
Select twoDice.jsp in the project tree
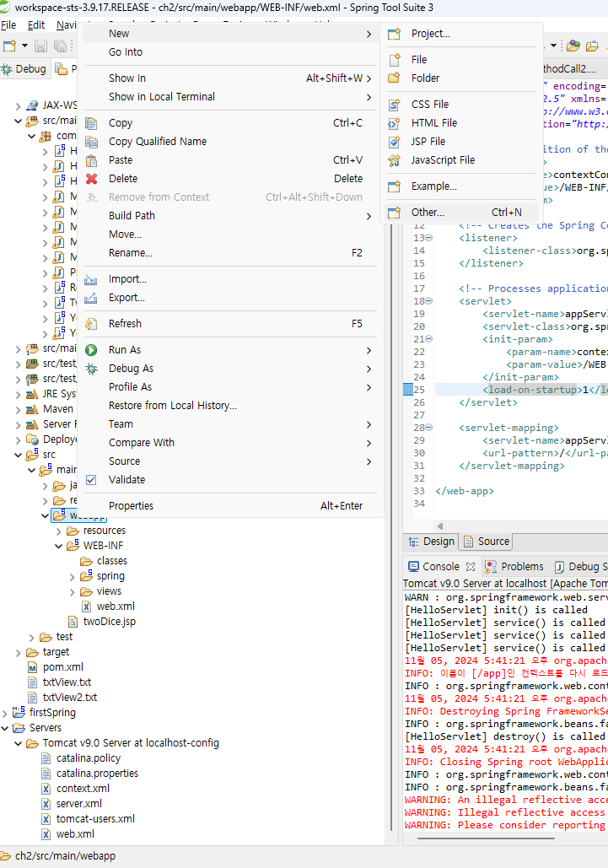pos(102,622)
